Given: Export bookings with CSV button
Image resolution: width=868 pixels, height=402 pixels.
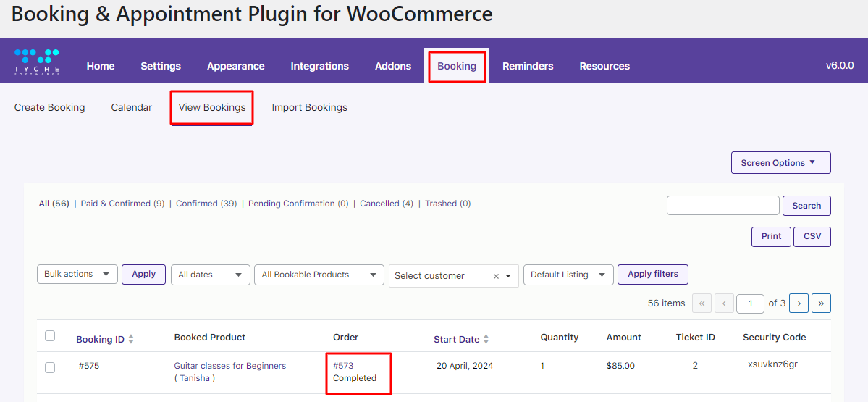Looking at the screenshot, I should point(812,236).
